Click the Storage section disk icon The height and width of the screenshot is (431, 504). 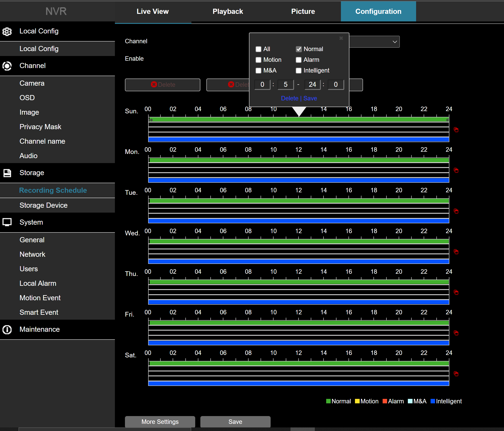pyautogui.click(x=7, y=173)
